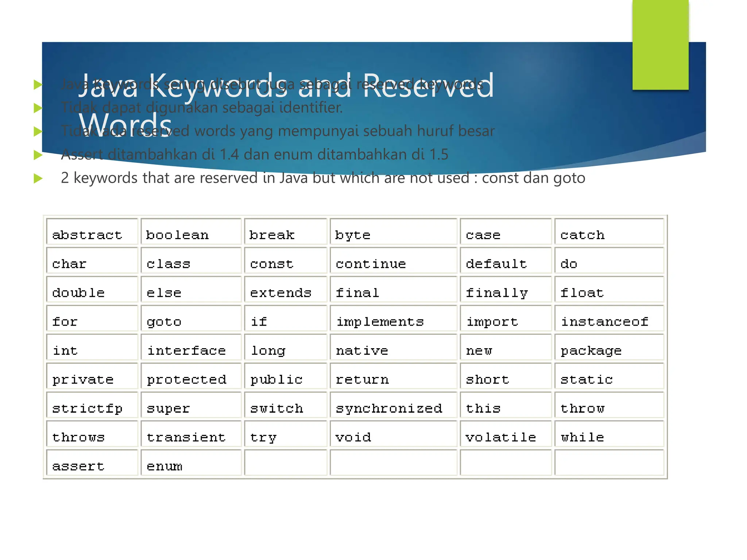Select the 'do' keyword cell
The height and width of the screenshot is (560, 747).
[609, 260]
